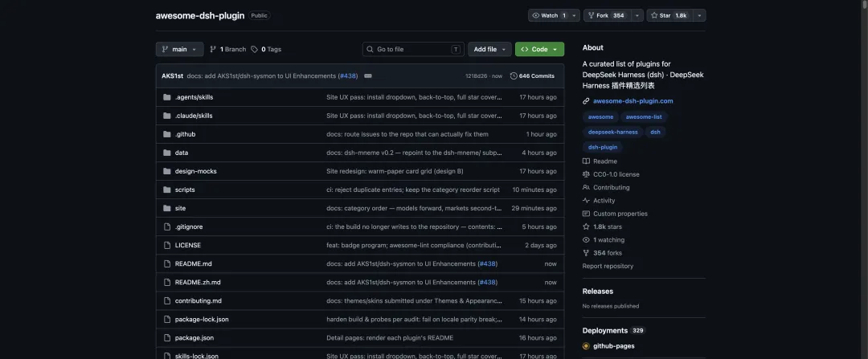
Task: Focus the Go to file search field
Action: pyautogui.click(x=414, y=49)
